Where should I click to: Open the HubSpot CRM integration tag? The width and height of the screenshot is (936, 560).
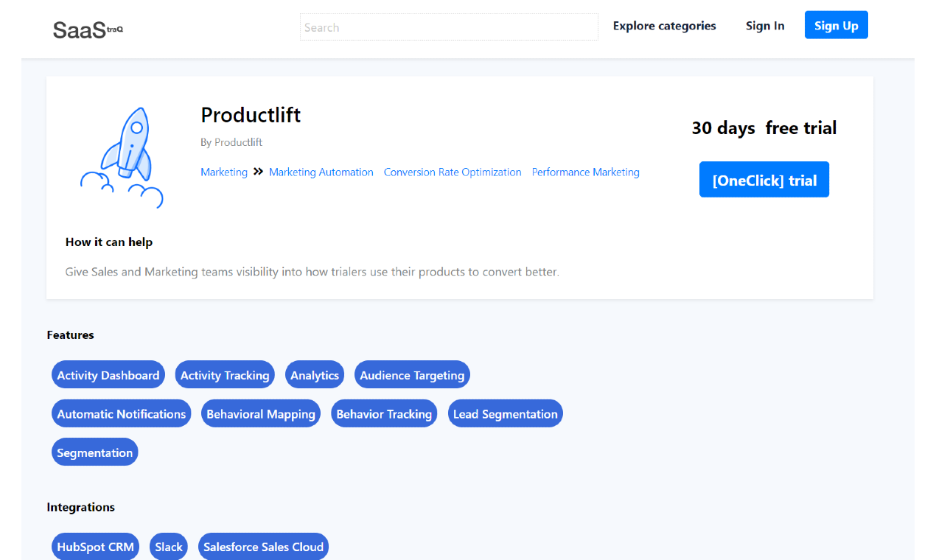(96, 547)
